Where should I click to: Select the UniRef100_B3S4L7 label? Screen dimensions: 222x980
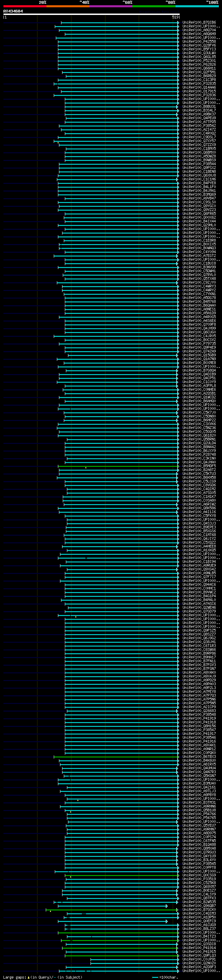199,110
